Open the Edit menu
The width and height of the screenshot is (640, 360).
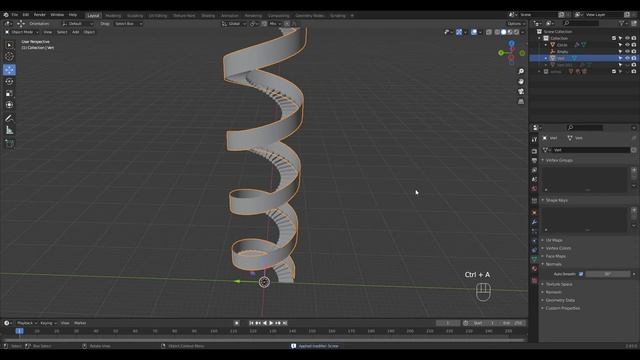tap(26, 15)
